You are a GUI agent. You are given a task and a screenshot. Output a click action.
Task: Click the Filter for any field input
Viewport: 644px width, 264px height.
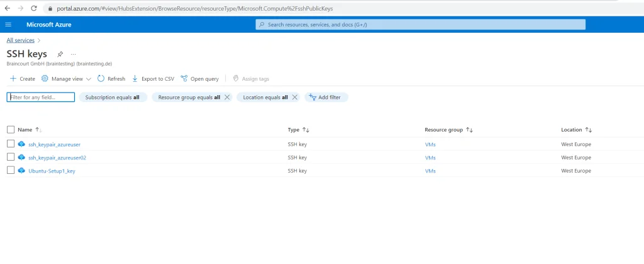point(41,98)
